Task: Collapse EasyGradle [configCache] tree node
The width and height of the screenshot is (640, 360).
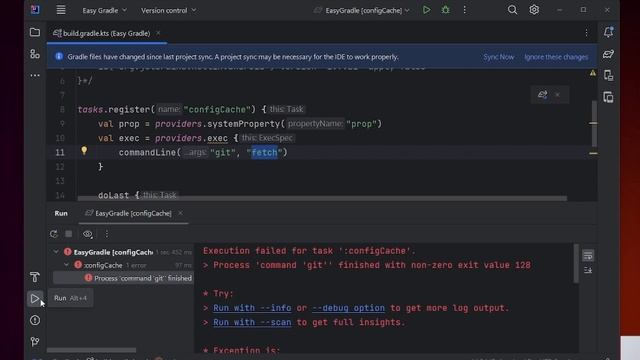Action: (56, 252)
